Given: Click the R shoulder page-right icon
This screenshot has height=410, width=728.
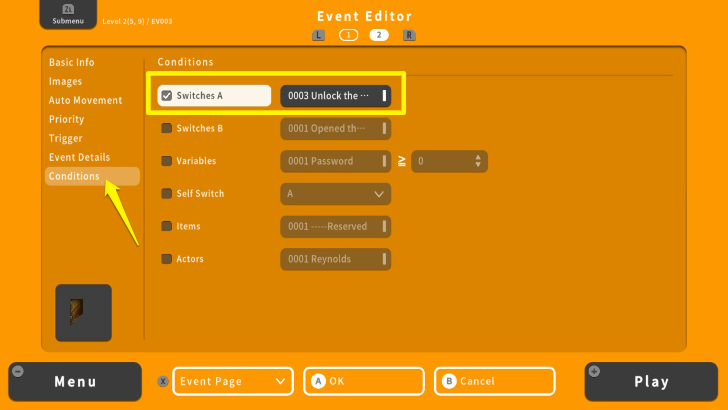Looking at the screenshot, I should click(x=409, y=35).
